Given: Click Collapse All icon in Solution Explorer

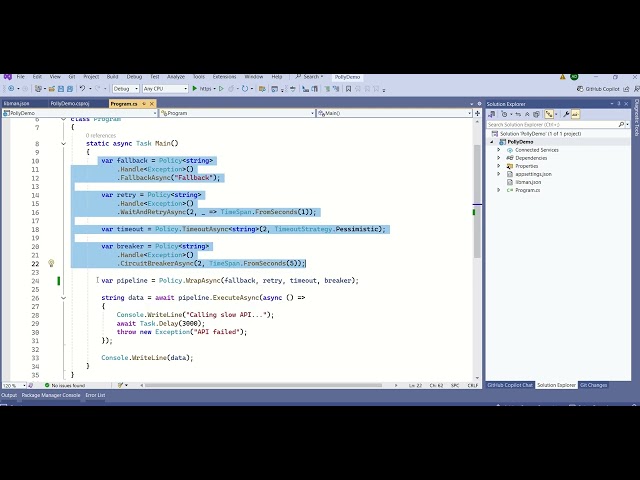Looking at the screenshot, I should pos(527,114).
